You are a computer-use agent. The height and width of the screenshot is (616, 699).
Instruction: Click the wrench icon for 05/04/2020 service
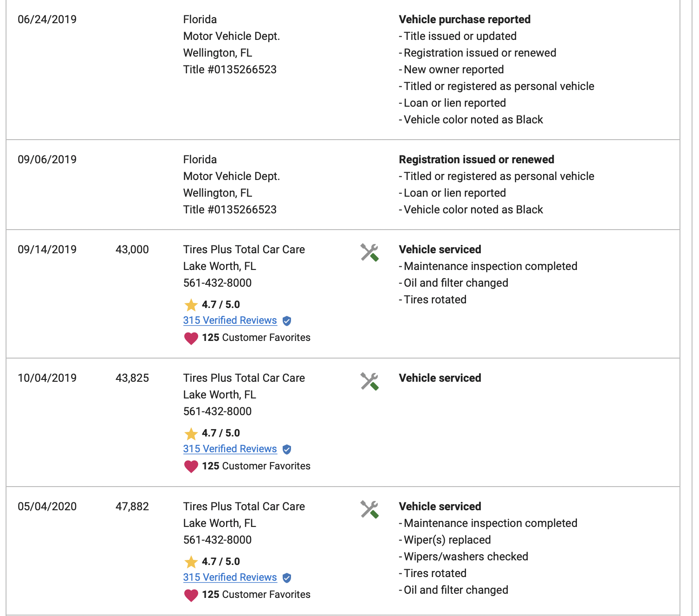coord(369,510)
